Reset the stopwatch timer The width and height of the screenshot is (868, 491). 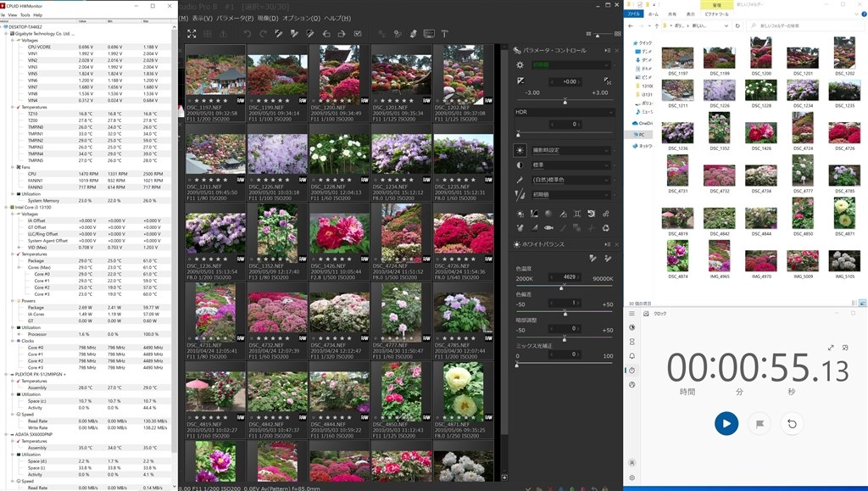coord(792,422)
